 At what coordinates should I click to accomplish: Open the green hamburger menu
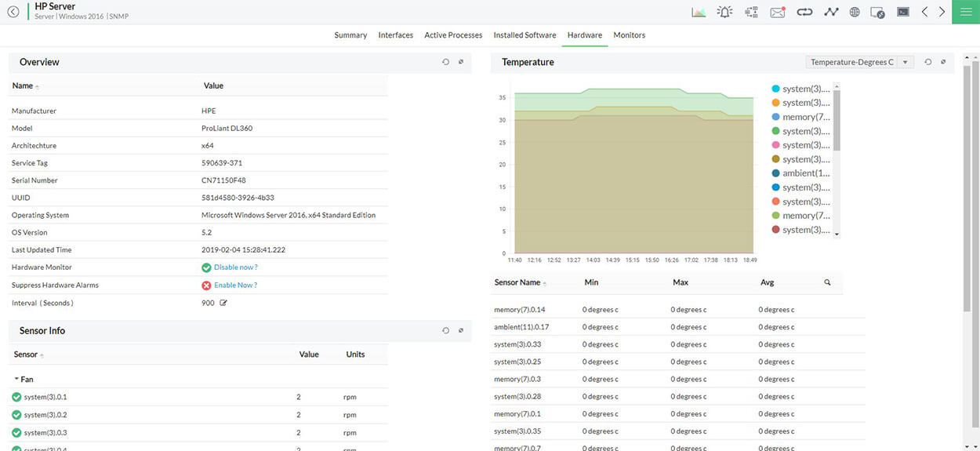coord(965,12)
